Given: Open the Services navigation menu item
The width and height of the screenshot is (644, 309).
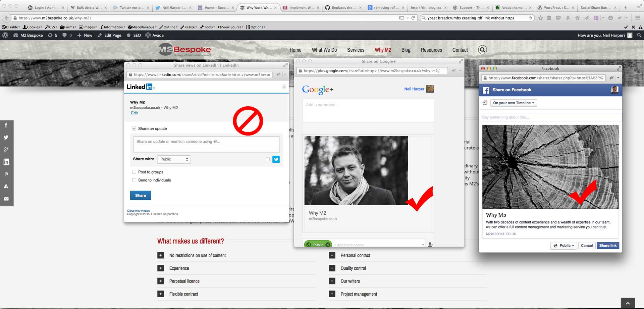Looking at the screenshot, I should pyautogui.click(x=356, y=50).
